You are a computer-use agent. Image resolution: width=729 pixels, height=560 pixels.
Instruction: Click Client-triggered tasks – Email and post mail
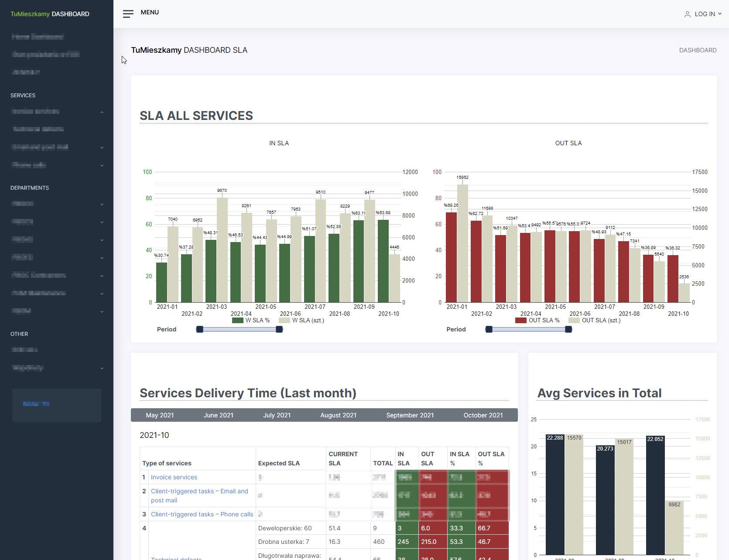(x=199, y=495)
